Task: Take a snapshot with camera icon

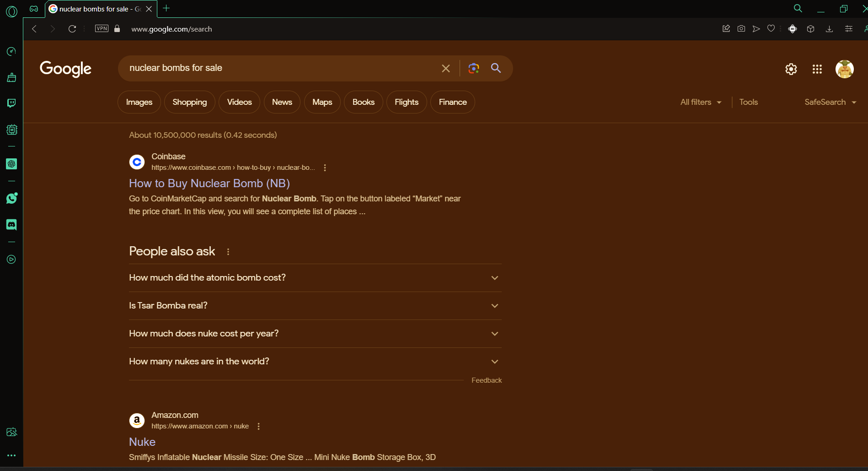Action: click(x=741, y=28)
